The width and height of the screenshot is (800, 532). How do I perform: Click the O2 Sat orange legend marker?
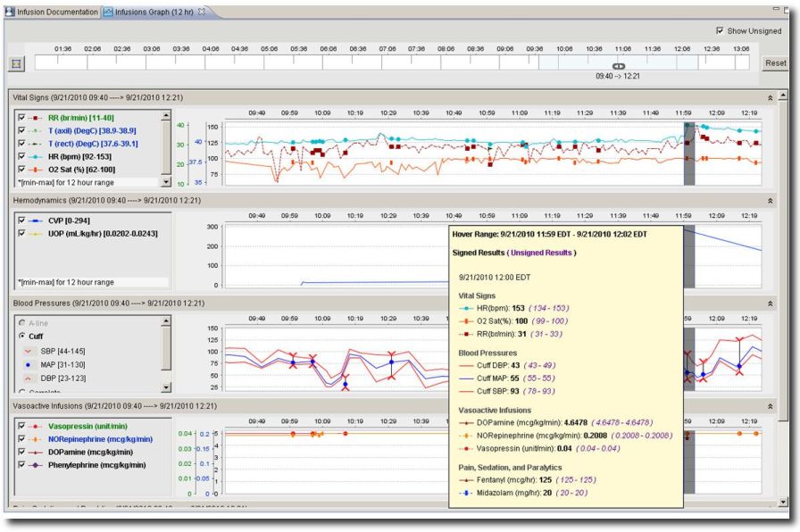click(x=35, y=170)
